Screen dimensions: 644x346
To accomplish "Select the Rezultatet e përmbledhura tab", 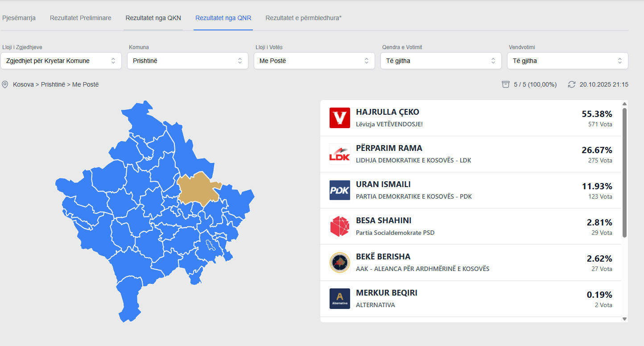I will [x=303, y=18].
